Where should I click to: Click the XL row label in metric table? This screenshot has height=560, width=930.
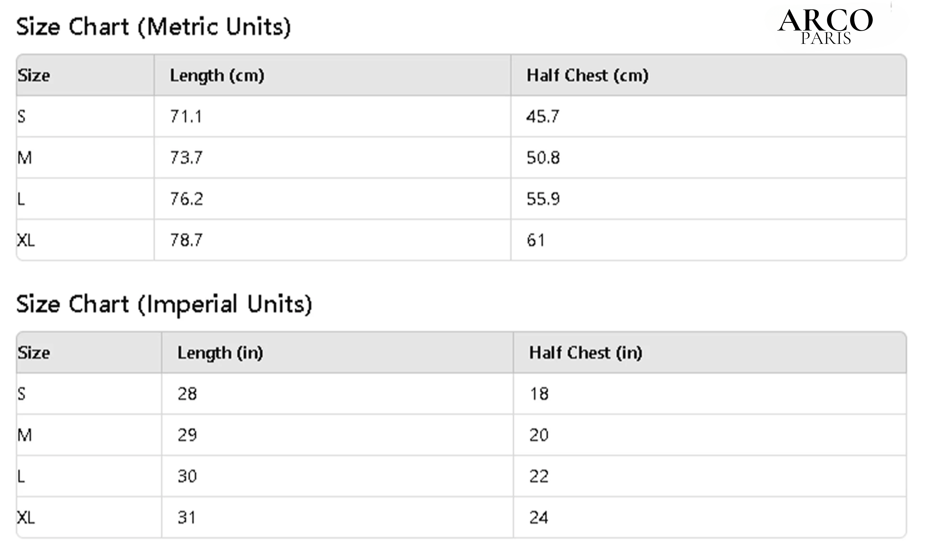point(26,240)
